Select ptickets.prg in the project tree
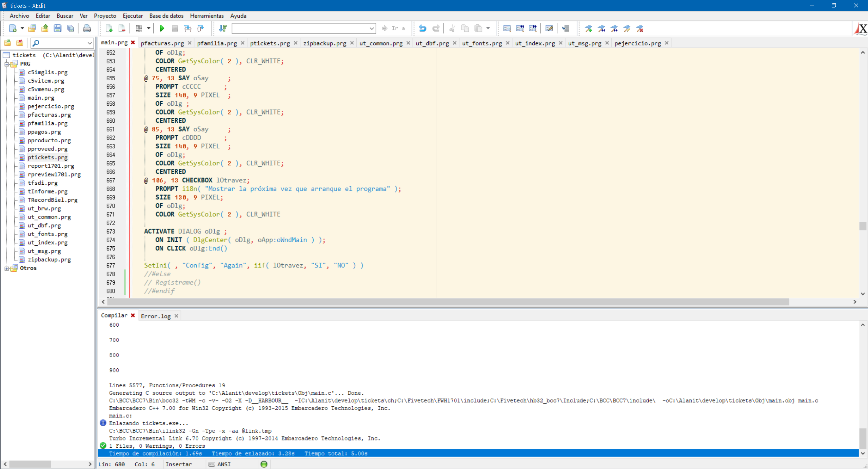The width and height of the screenshot is (868, 469). tap(47, 157)
